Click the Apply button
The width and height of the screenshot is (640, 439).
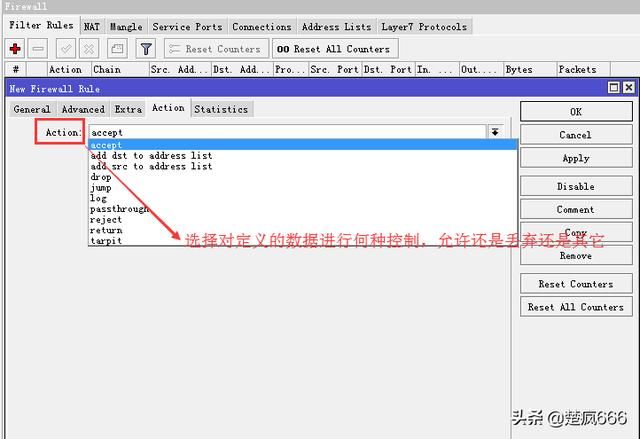tap(576, 158)
